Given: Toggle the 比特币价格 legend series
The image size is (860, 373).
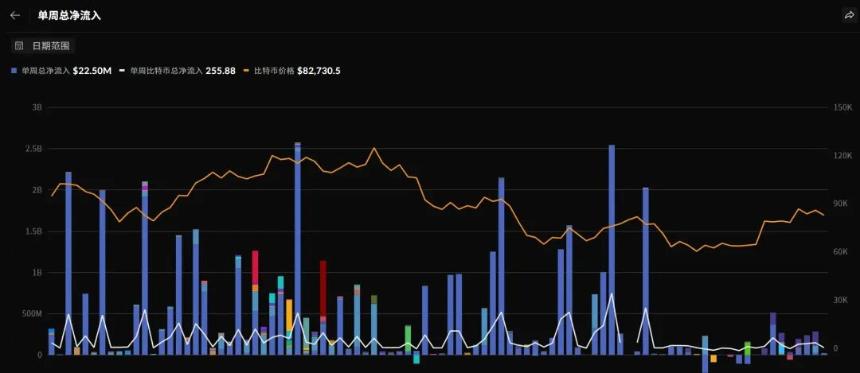Looking at the screenshot, I should [291, 71].
